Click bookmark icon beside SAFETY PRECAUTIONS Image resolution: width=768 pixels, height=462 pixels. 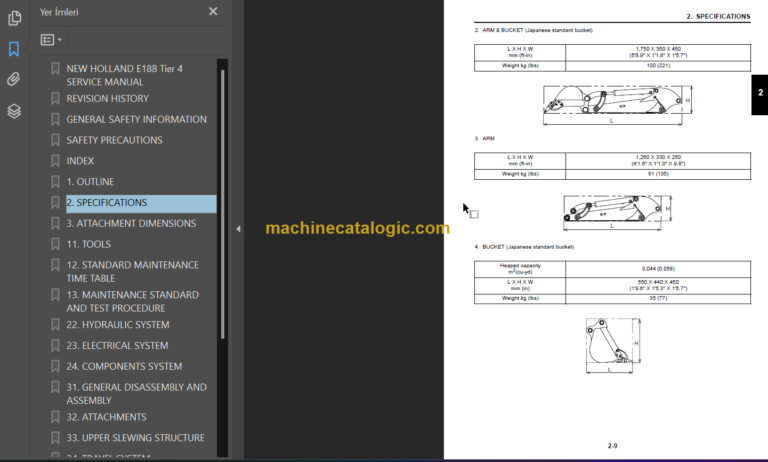55,140
